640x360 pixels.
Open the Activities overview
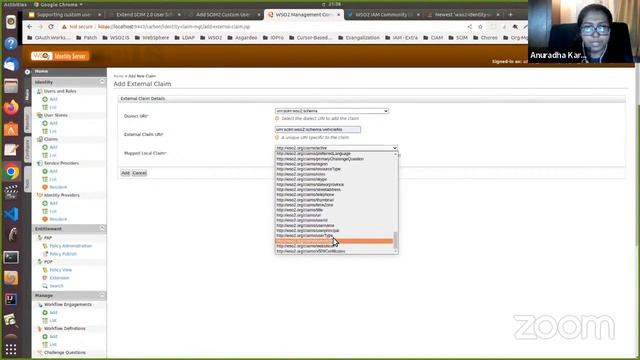coord(15,4)
